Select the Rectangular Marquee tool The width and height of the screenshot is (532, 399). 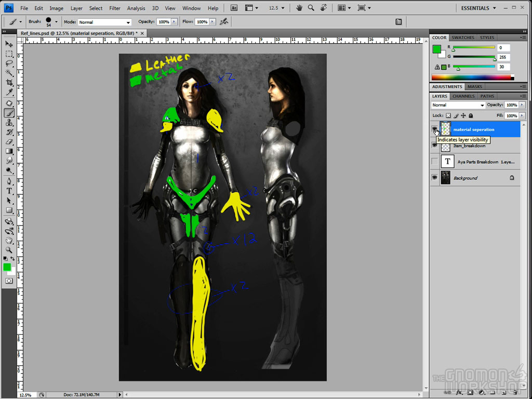[x=9, y=54]
